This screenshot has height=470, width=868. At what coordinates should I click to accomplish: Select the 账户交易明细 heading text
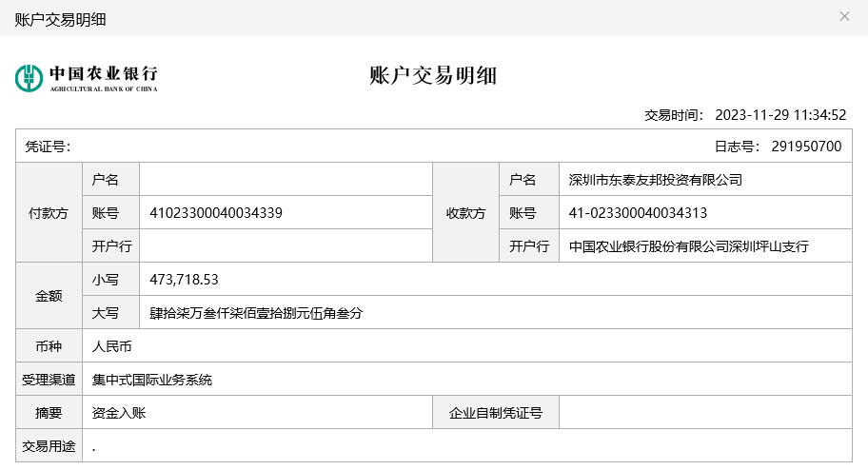(x=433, y=76)
